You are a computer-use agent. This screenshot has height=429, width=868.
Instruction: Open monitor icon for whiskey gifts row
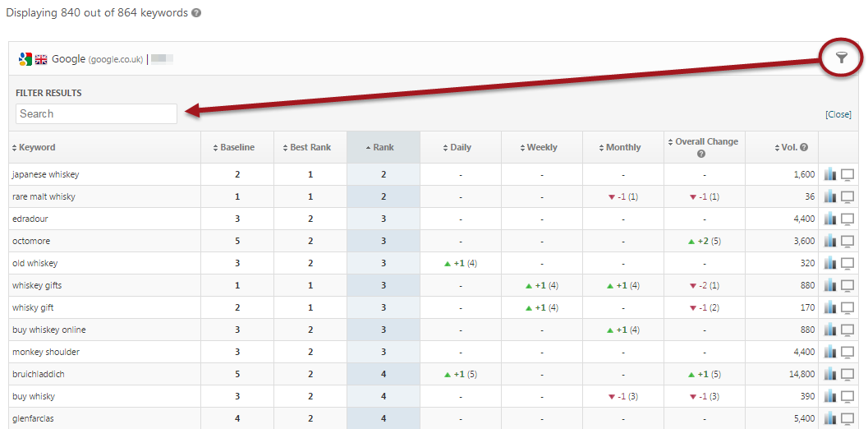tap(847, 285)
